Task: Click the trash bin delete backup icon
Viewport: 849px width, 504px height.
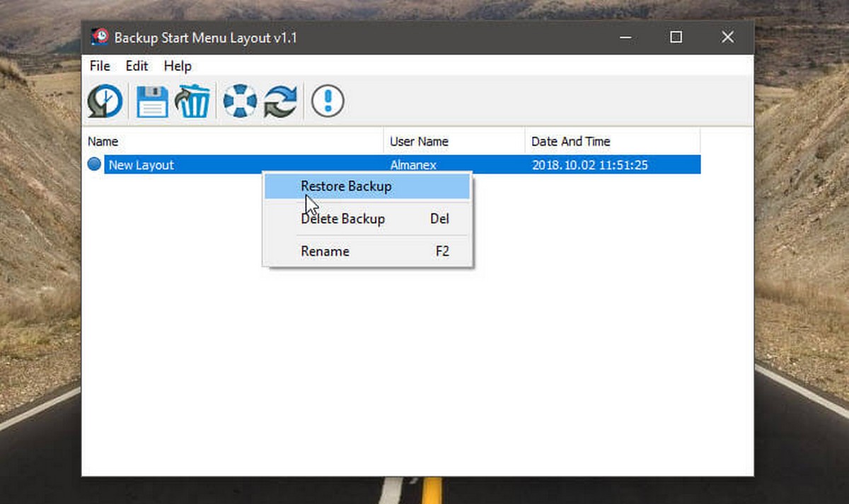Action: (x=192, y=101)
